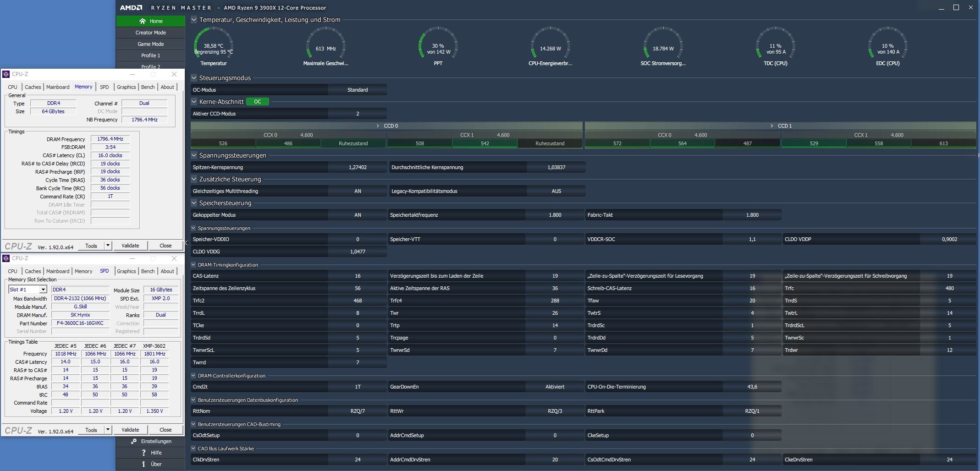Click the PPT gauge
The width and height of the screenshot is (980, 471).
click(x=438, y=46)
